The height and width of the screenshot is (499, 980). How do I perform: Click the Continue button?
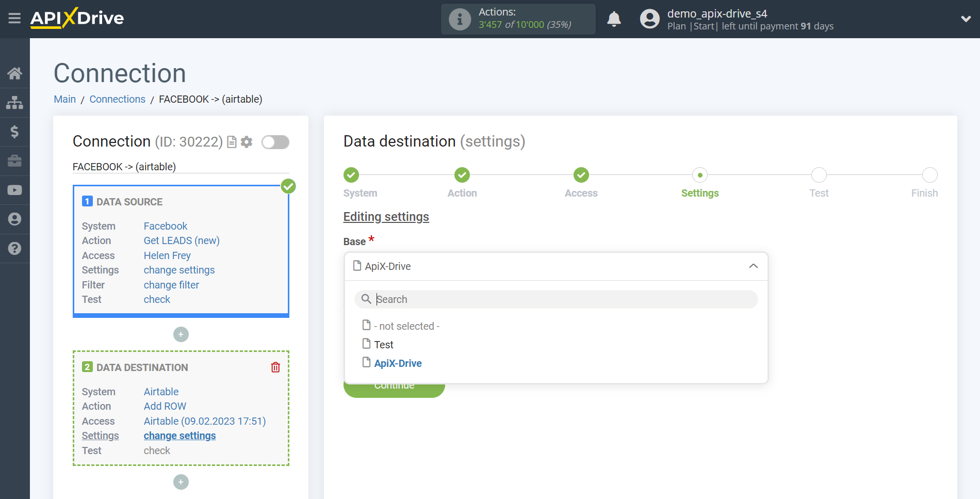(394, 391)
